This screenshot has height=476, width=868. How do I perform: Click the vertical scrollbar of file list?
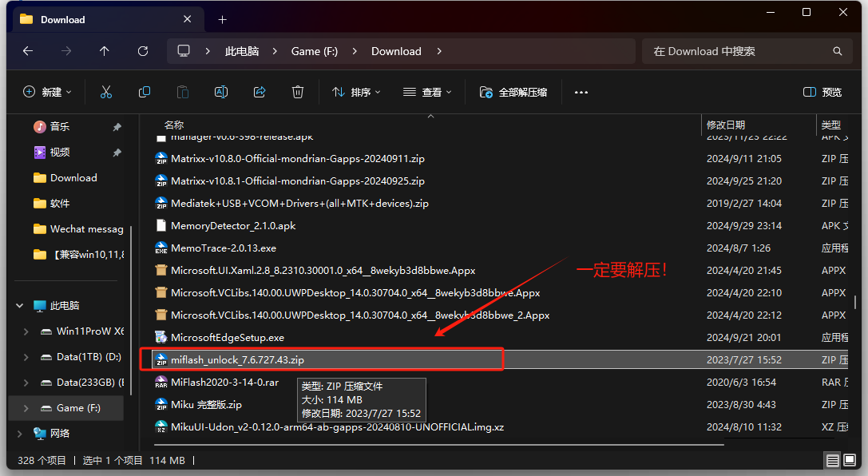(855, 303)
